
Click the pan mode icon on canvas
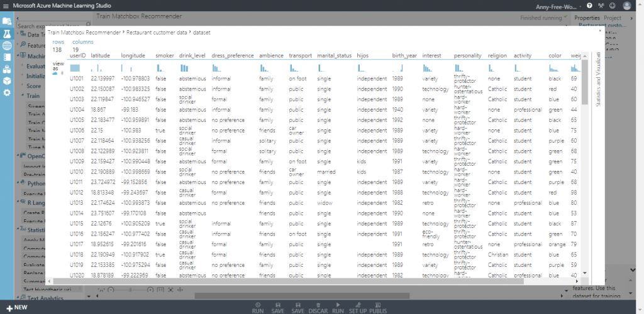point(180,290)
